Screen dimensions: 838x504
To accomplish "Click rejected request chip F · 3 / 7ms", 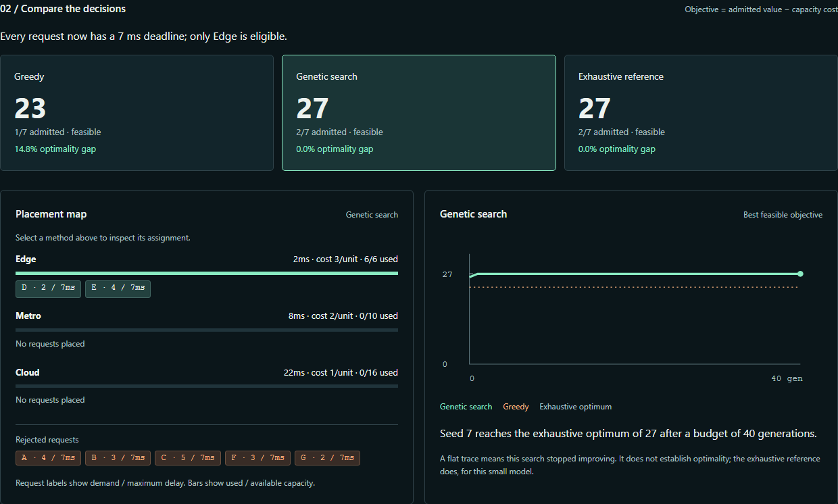I will [x=257, y=458].
